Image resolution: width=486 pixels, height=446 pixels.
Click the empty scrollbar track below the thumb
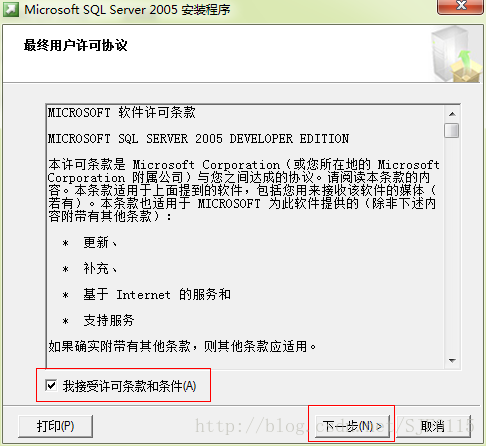452,245
